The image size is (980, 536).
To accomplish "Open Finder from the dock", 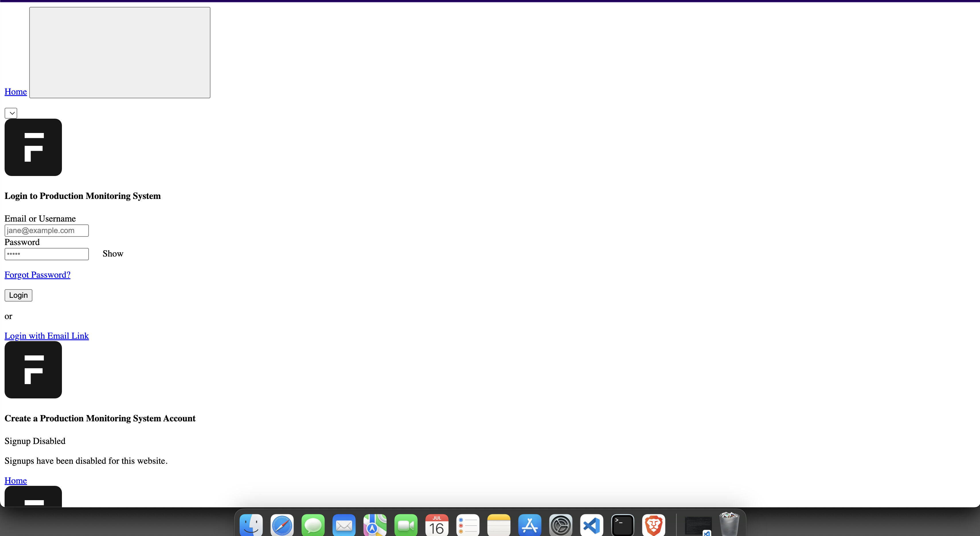I will tap(251, 525).
